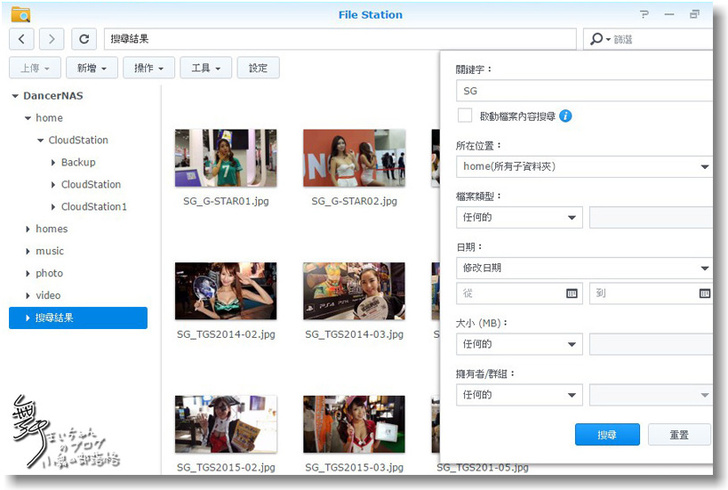Click the File Station folder logo
The width and height of the screenshot is (728, 490).
click(20, 14)
